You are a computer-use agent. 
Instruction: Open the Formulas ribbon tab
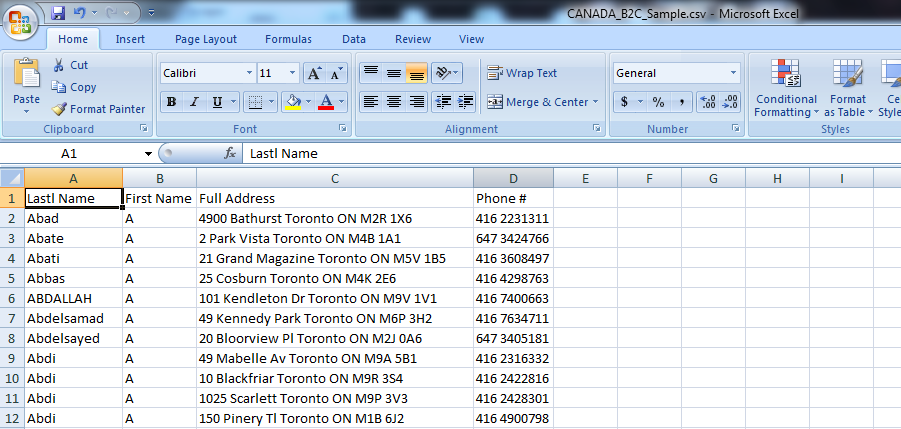coord(288,39)
